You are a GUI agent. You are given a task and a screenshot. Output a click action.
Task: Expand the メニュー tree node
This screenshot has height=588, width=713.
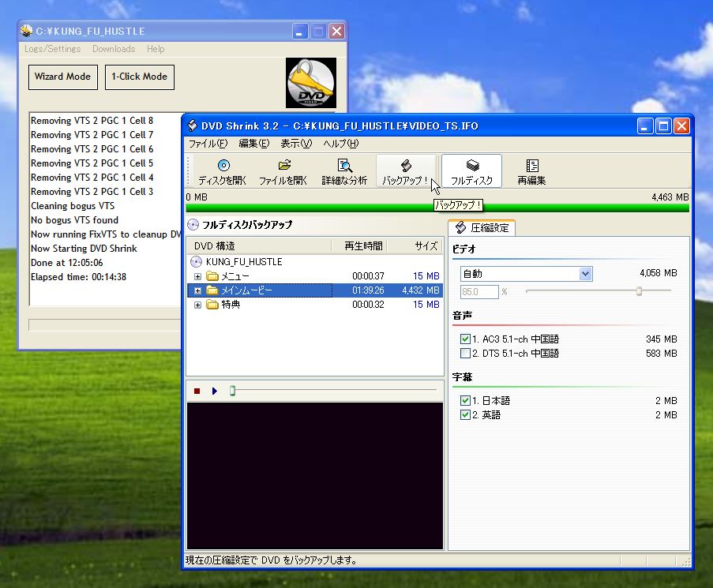(197, 276)
